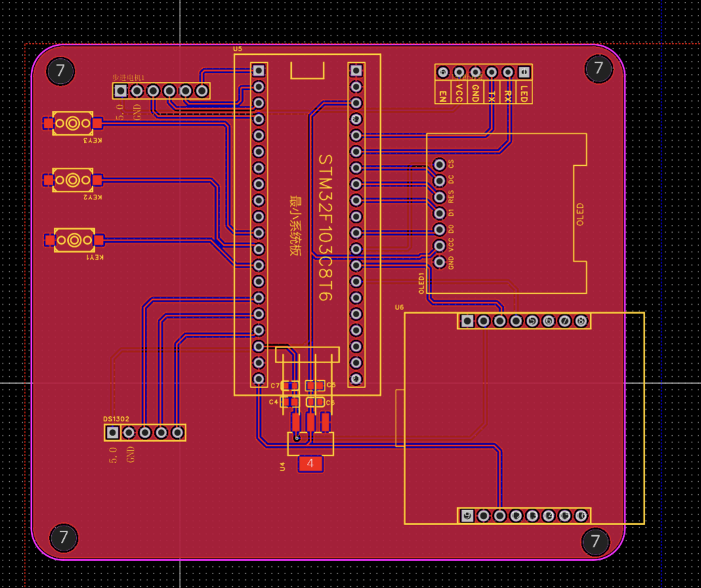The height and width of the screenshot is (588, 701).
Task: Select square top pad of U5 right pin column
Action: (x=356, y=70)
